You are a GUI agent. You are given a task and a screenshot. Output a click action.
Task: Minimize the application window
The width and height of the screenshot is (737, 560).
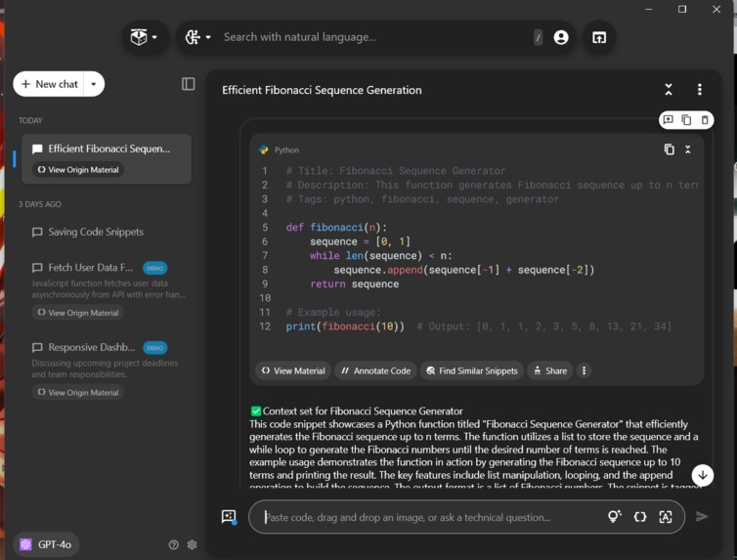pos(649,9)
